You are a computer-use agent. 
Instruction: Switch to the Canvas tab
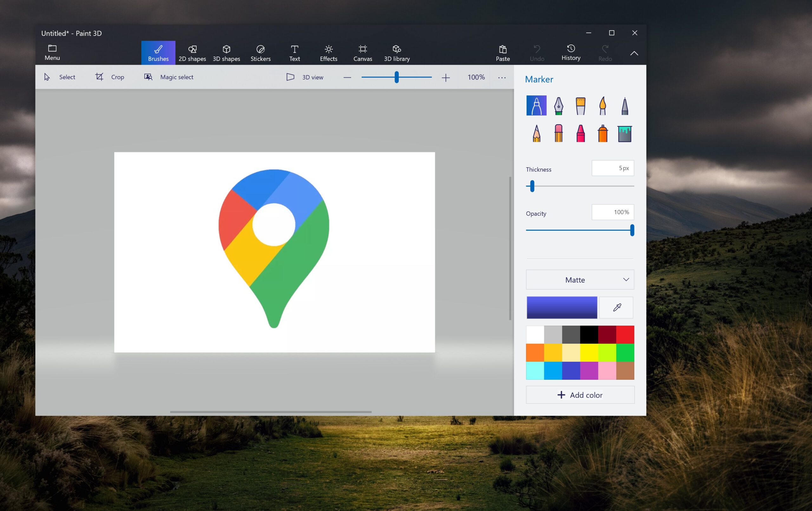(363, 53)
